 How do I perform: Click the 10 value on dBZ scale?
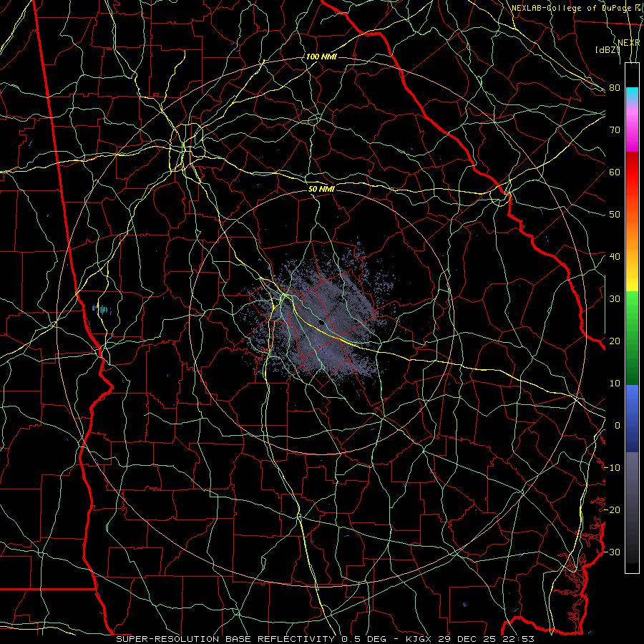tap(615, 384)
